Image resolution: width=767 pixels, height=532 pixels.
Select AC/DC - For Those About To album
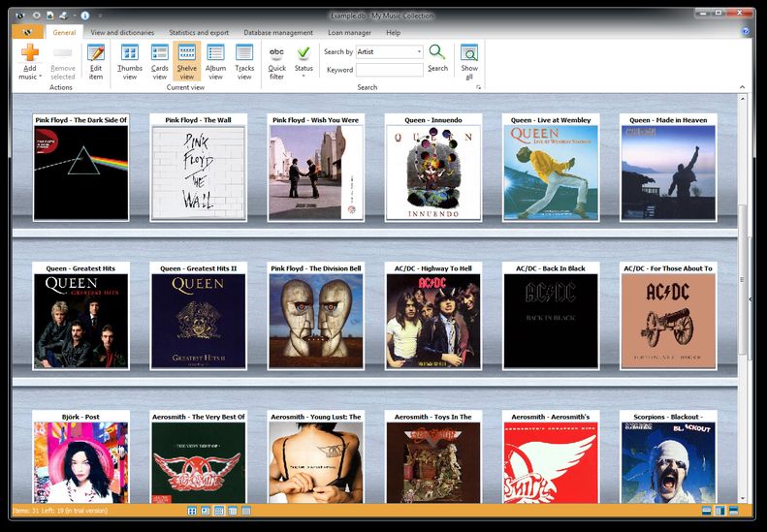(x=668, y=316)
